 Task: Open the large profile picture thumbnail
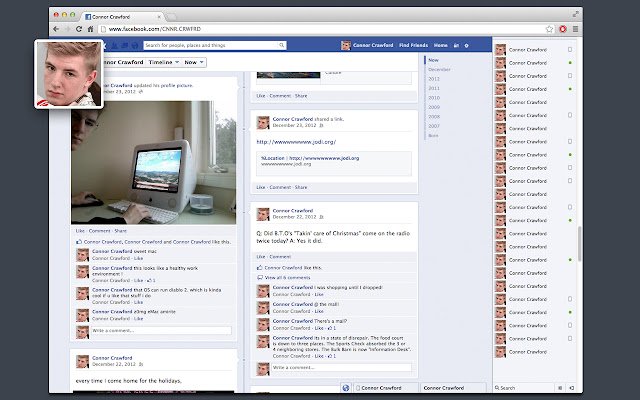click(69, 74)
